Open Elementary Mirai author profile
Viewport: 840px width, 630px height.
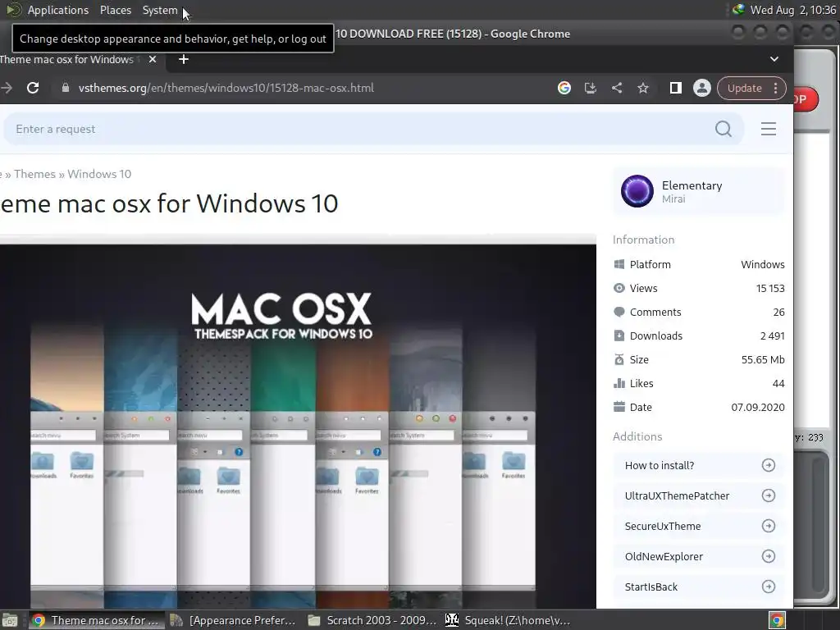point(699,191)
